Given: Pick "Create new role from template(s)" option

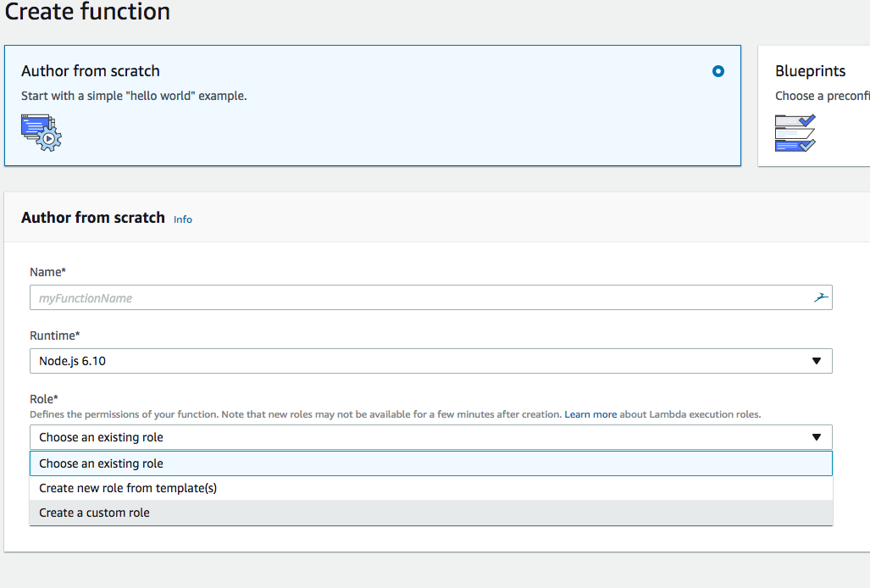Looking at the screenshot, I should click(x=128, y=488).
